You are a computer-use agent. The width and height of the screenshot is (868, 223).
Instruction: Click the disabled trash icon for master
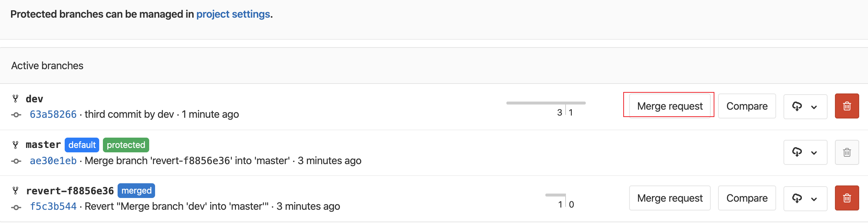[x=847, y=152]
